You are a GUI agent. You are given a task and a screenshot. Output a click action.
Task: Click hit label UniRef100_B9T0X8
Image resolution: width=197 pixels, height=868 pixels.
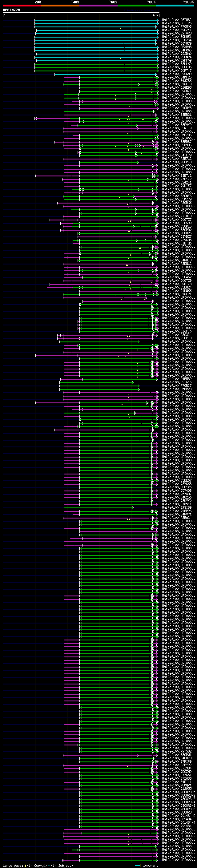[x=177, y=33]
